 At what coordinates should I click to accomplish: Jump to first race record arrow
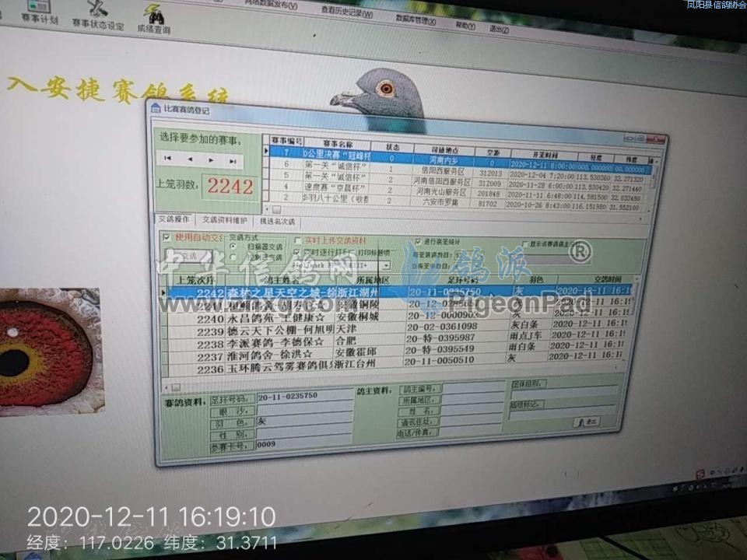click(x=167, y=158)
